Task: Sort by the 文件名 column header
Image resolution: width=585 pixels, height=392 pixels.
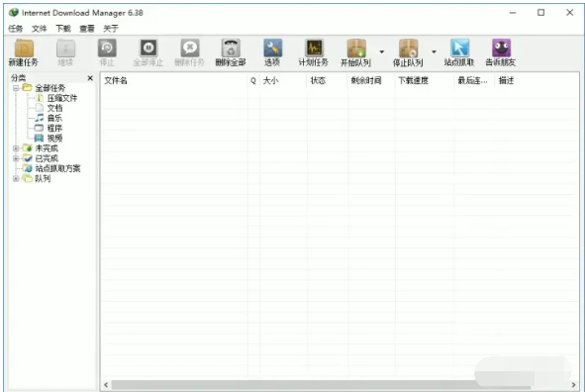Action: click(173, 80)
